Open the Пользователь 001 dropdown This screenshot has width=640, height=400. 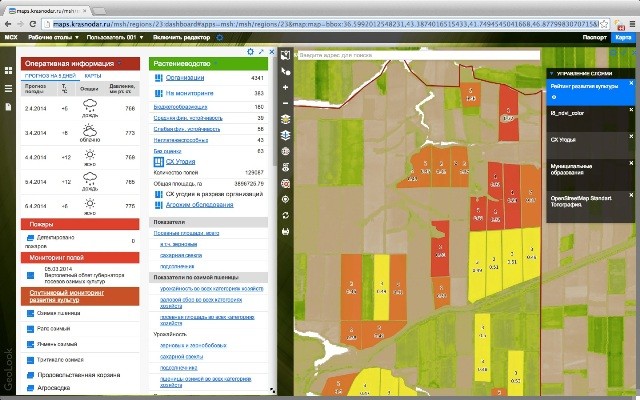pos(115,38)
